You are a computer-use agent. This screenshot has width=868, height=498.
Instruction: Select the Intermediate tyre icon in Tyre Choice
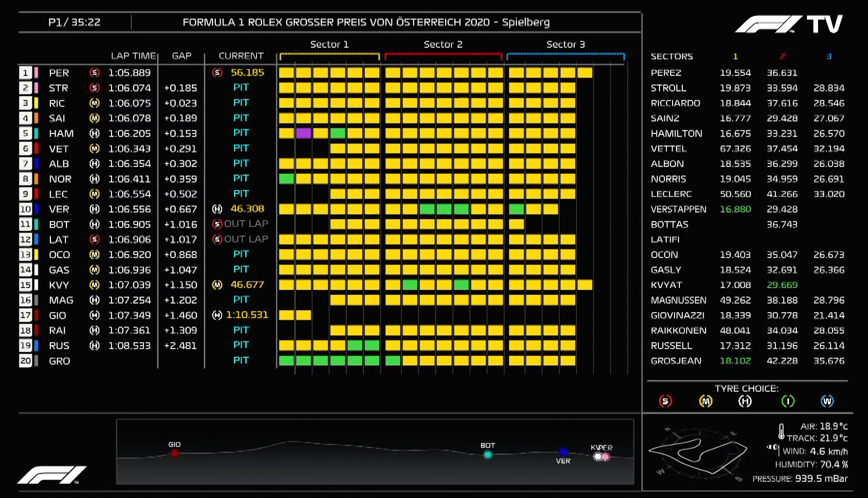(x=788, y=401)
